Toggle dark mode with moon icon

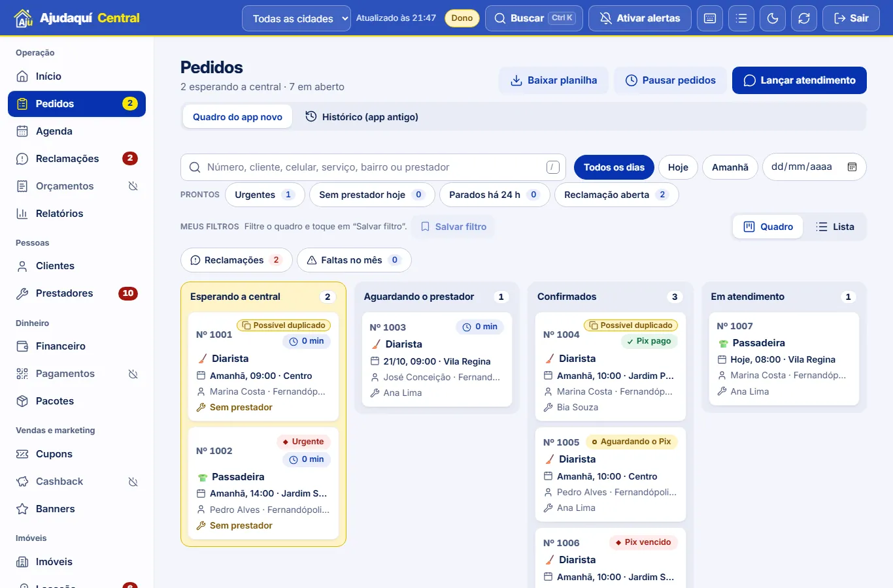point(773,18)
